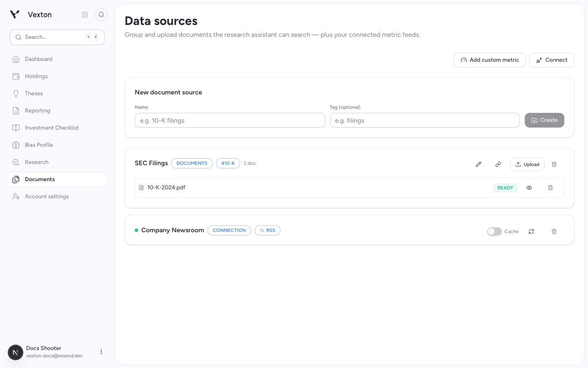
Task: Click the #10-K tag badge
Action: coord(228,163)
